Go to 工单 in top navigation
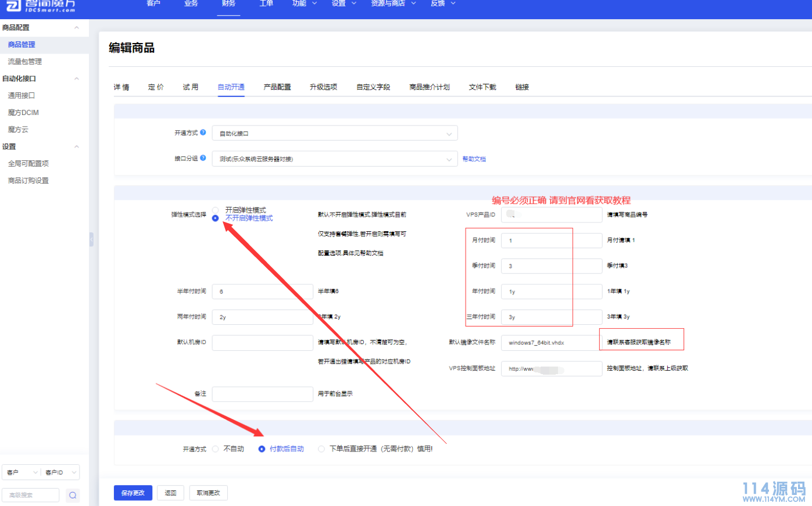Screen dimensions: 812x506 [266, 3]
